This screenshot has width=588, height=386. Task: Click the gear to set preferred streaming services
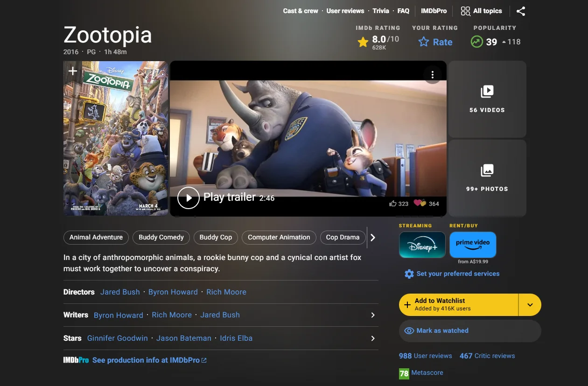tap(409, 274)
